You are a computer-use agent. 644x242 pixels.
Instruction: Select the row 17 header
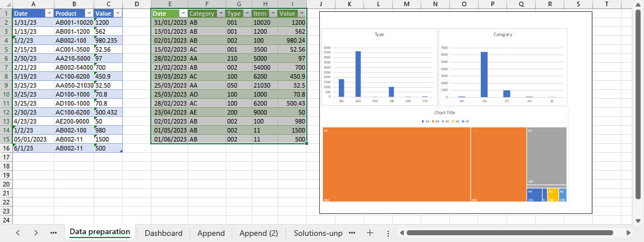pyautogui.click(x=6, y=158)
